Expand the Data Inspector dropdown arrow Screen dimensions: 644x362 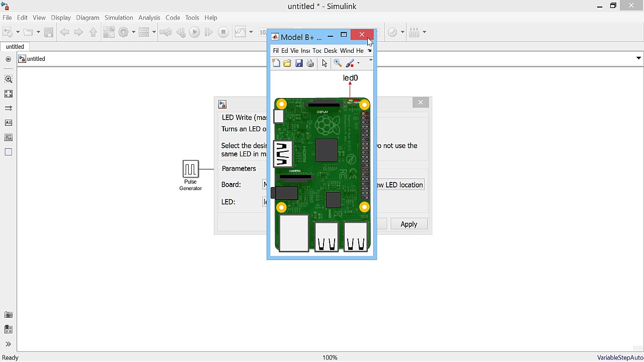click(251, 32)
